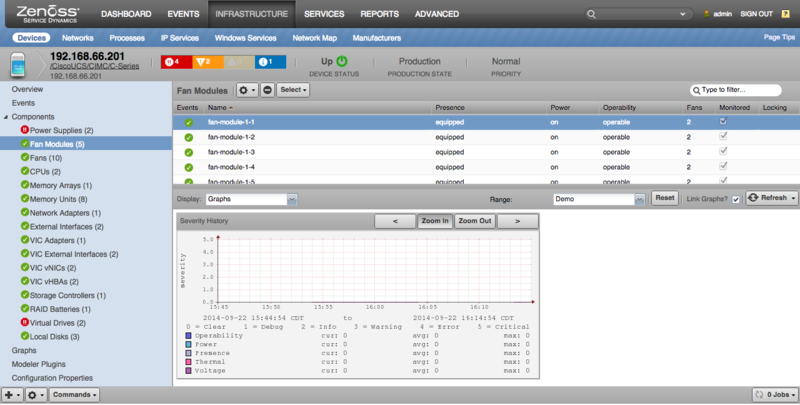Image resolution: width=800 pixels, height=405 pixels.
Task: Open the add (plus) dropdown in bottom bar
Action: pyautogui.click(x=12, y=395)
